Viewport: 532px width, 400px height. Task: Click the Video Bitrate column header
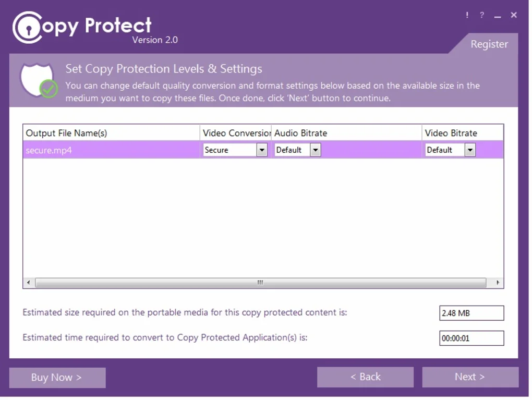[463, 133]
